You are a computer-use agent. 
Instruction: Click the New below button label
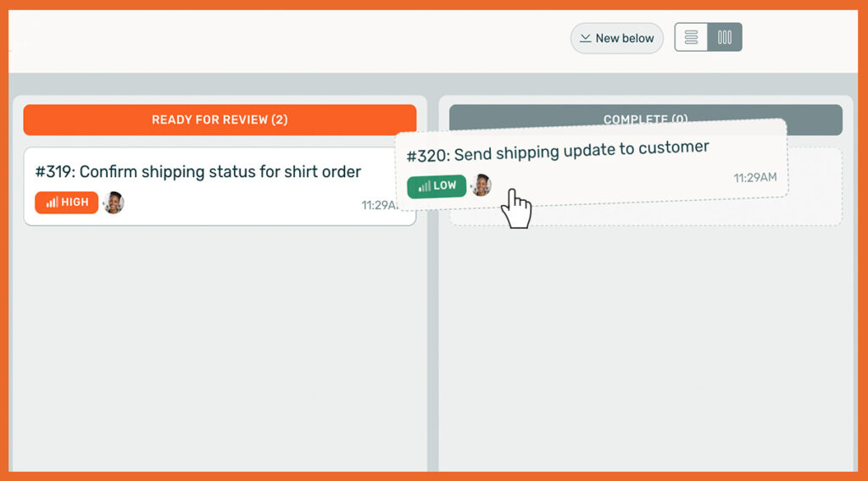(625, 38)
